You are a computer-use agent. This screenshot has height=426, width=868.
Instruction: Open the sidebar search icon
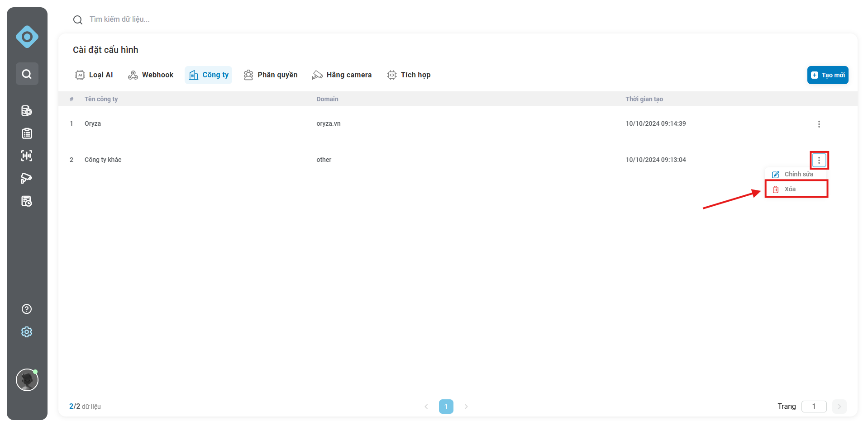[x=27, y=74]
